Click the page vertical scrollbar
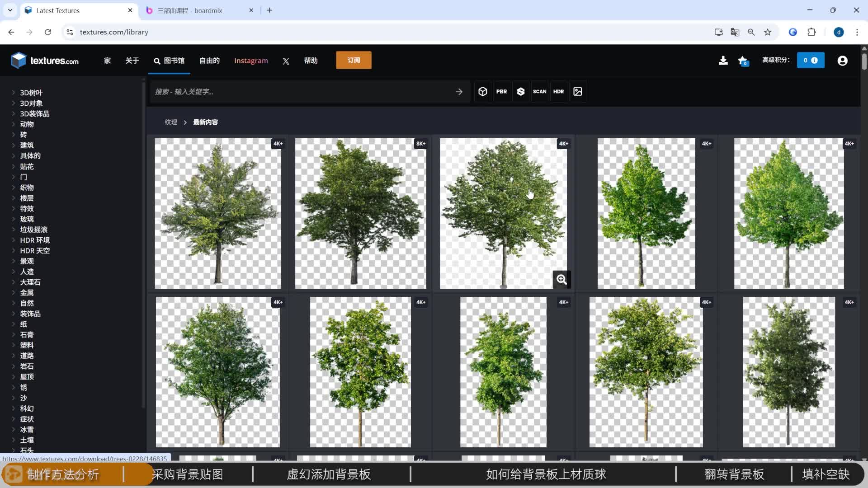Image resolution: width=868 pixels, height=488 pixels. click(864, 61)
